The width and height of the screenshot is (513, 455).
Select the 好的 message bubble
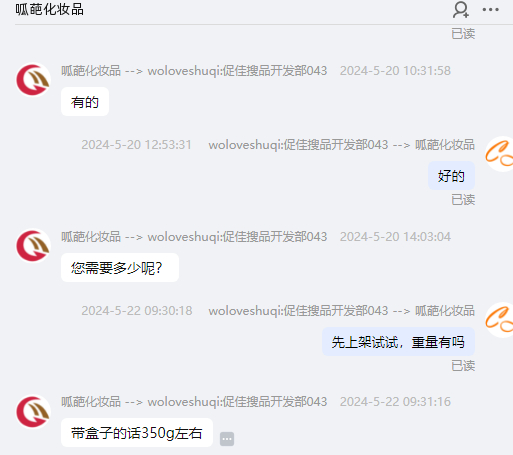(x=451, y=176)
